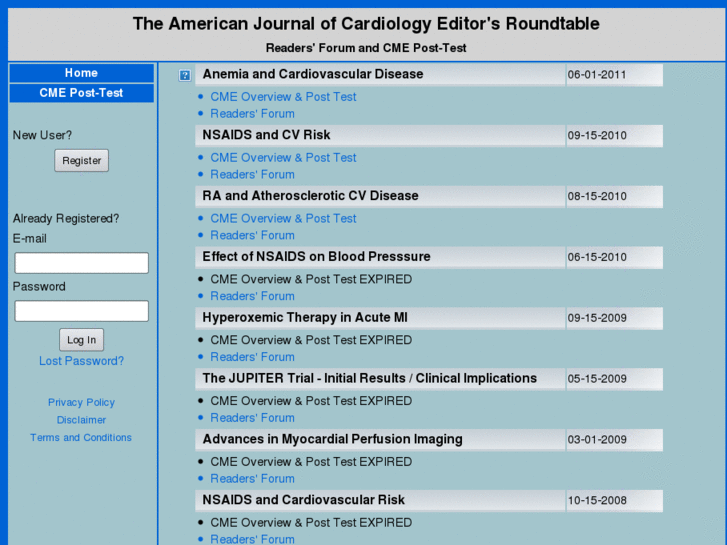Open Readers' Forum under Advances in Myocardial Perfusion Imaging
727x545 pixels.
coord(253,478)
